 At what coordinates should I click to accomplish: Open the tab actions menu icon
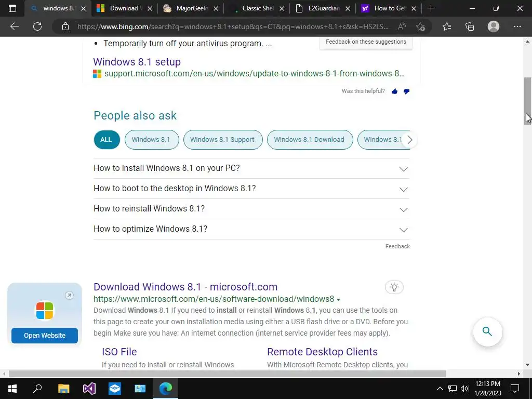[x=12, y=8]
